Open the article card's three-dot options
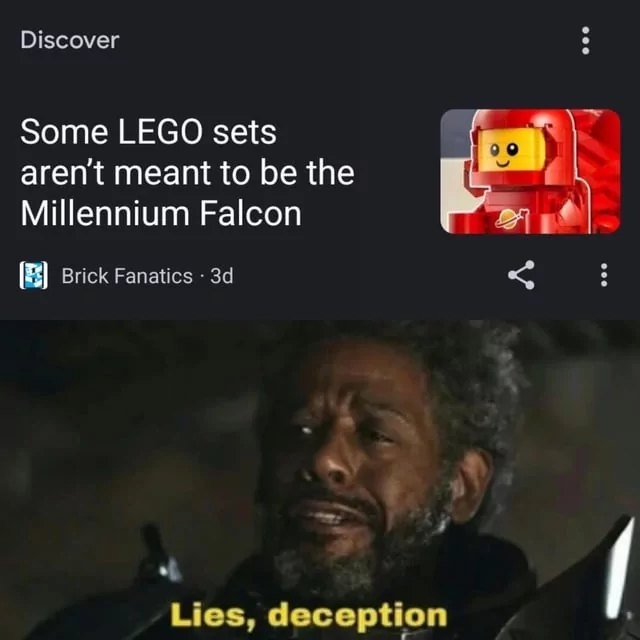This screenshot has width=640, height=640. pyautogui.click(x=604, y=275)
